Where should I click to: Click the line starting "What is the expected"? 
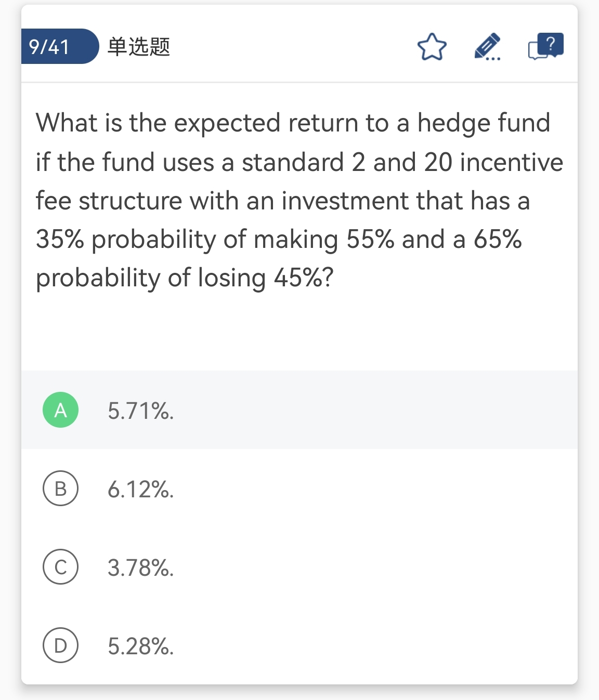(293, 124)
